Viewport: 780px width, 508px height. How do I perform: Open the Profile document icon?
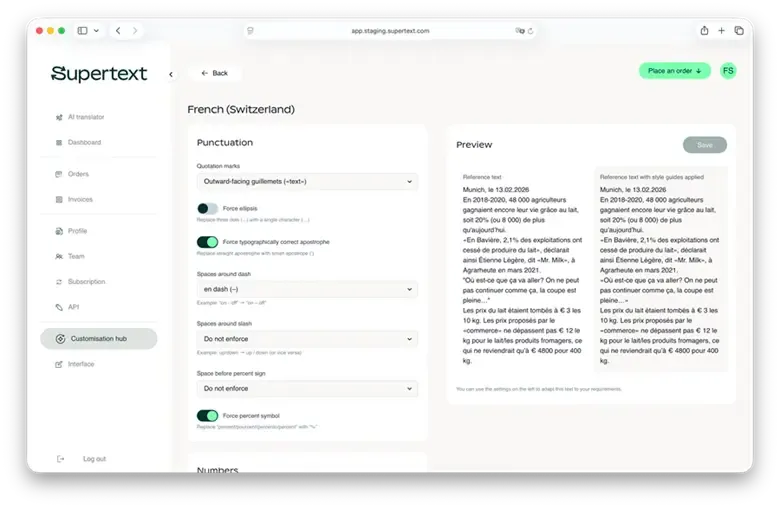pyautogui.click(x=59, y=231)
